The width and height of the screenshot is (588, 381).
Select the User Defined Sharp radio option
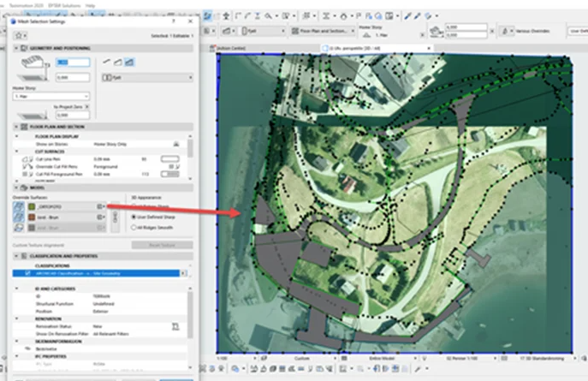coord(134,217)
